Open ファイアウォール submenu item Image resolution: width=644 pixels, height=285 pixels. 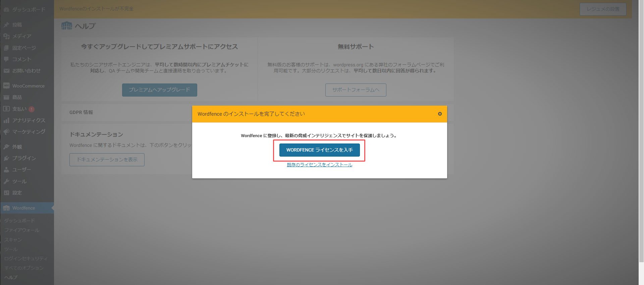coord(22,230)
